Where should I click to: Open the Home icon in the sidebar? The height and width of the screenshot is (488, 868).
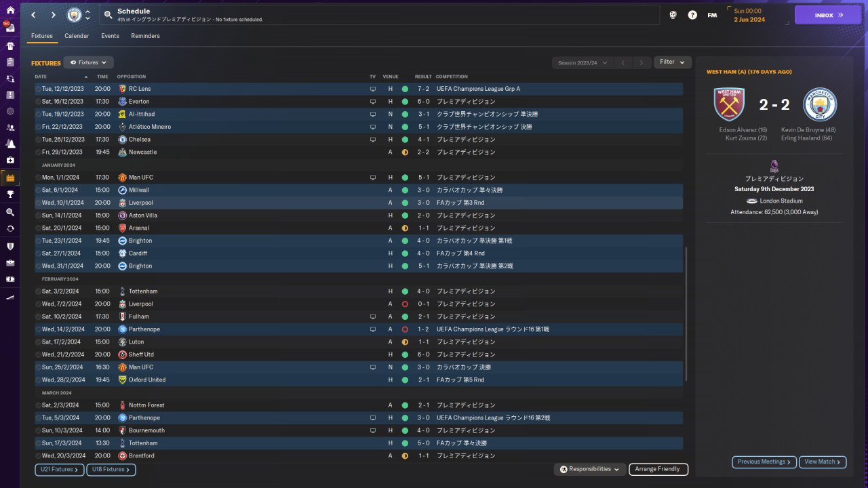(x=10, y=10)
